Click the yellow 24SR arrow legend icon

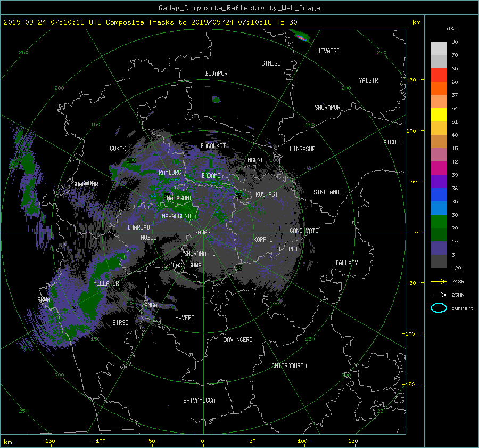click(439, 281)
